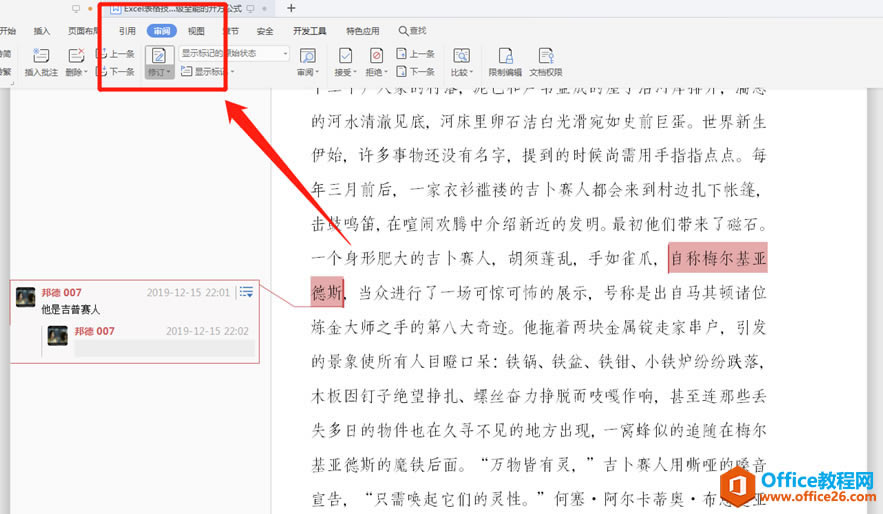Go to previous comment (上一条 beside 删除)
Screen dimensions: 883x514
pyautogui.click(x=115, y=54)
